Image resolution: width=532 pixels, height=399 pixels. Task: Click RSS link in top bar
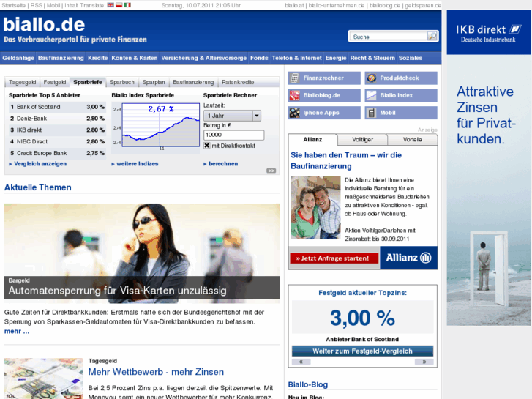tap(37, 5)
